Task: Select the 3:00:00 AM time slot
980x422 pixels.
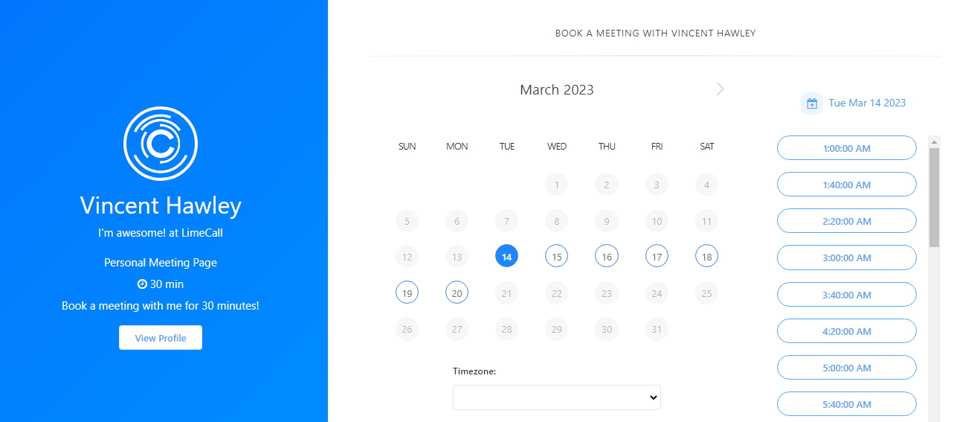Action: pos(846,258)
